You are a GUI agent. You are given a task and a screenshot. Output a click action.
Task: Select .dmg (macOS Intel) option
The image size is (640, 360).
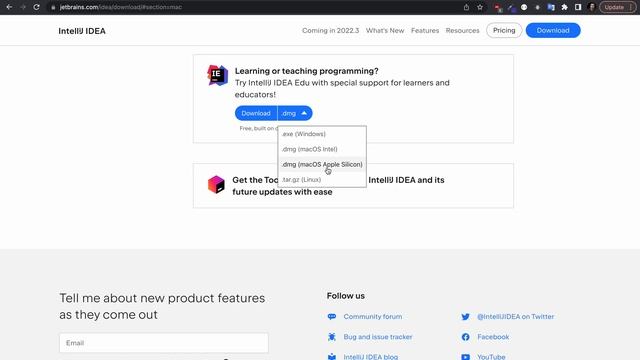322,149
